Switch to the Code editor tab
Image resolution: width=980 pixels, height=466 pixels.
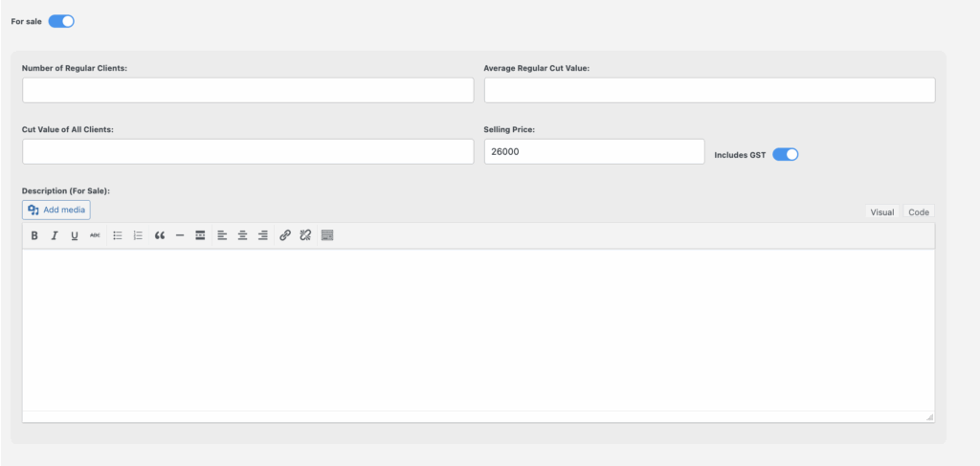click(918, 212)
